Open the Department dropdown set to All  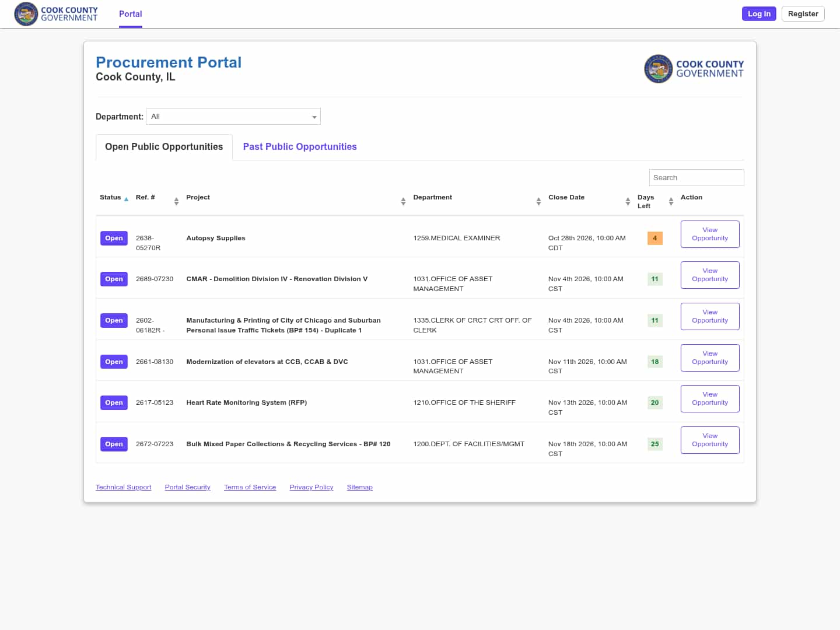coord(233,117)
